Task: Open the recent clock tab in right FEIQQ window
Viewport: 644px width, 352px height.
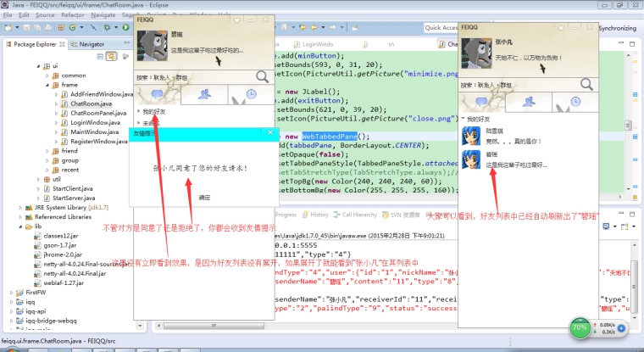Action: [575, 102]
